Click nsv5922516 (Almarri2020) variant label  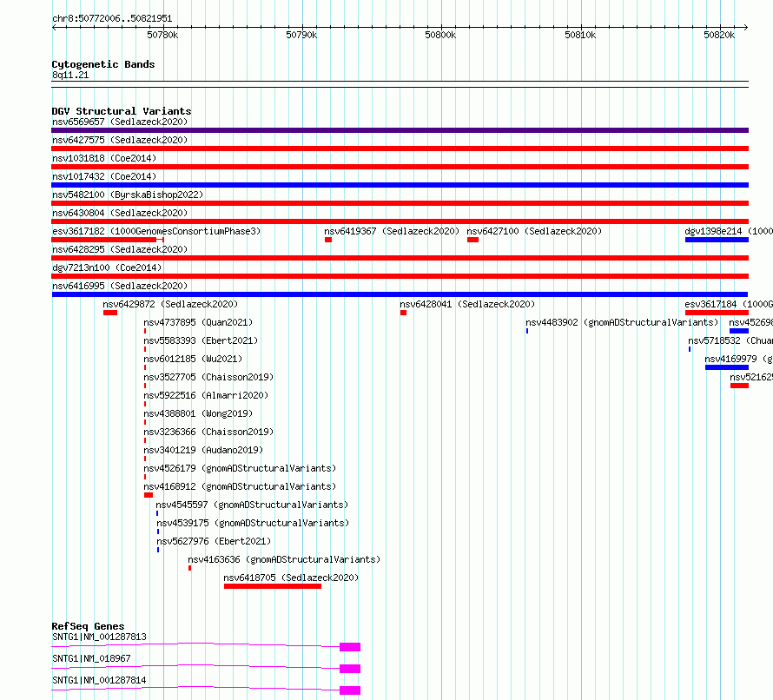pyautogui.click(x=206, y=395)
